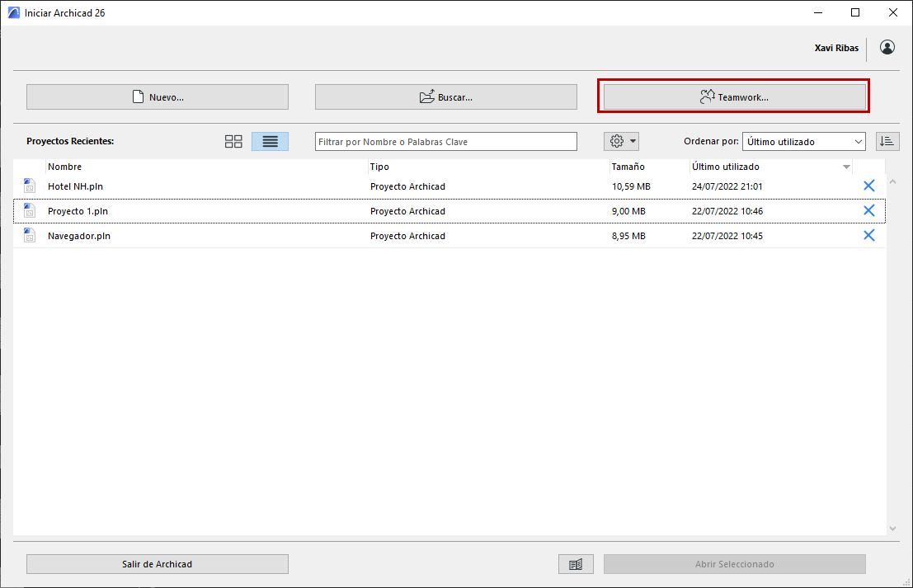913x588 pixels.
Task: Click the Abrir Seleccionado button
Action: (x=734, y=564)
